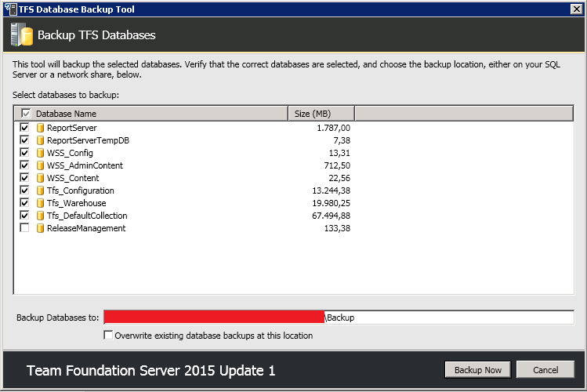Uncheck the ReportServer database checkbox

[x=24, y=127]
